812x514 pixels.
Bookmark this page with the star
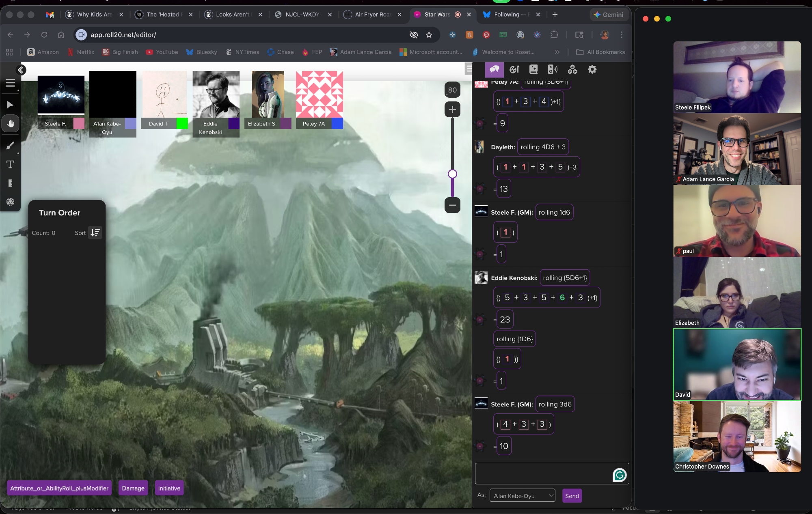point(429,35)
